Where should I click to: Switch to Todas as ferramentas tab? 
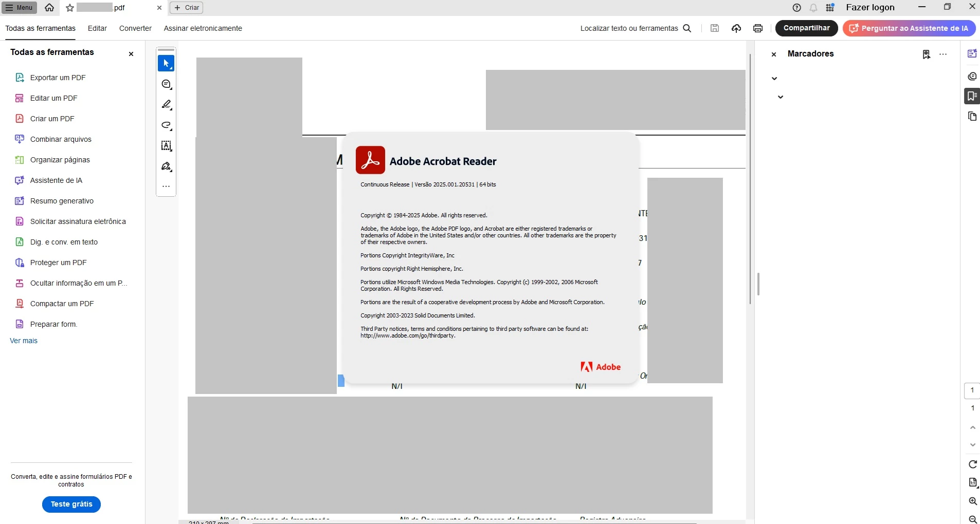click(40, 28)
